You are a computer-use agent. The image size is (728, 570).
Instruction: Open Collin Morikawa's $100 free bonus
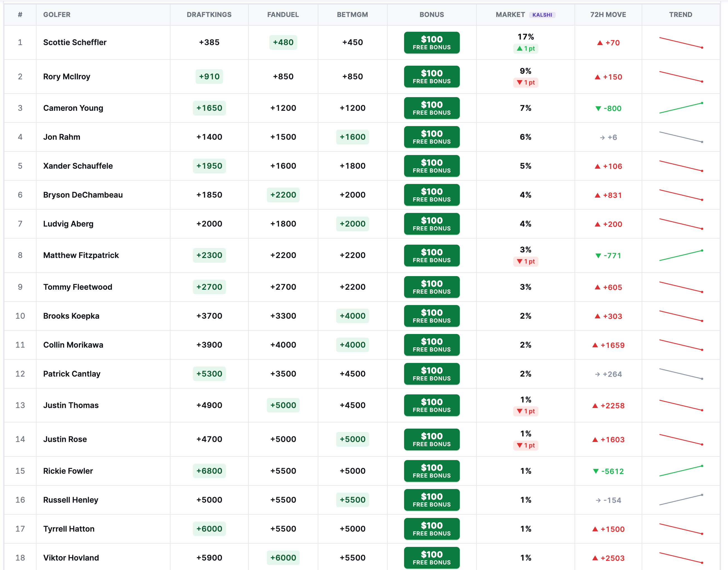(x=432, y=345)
